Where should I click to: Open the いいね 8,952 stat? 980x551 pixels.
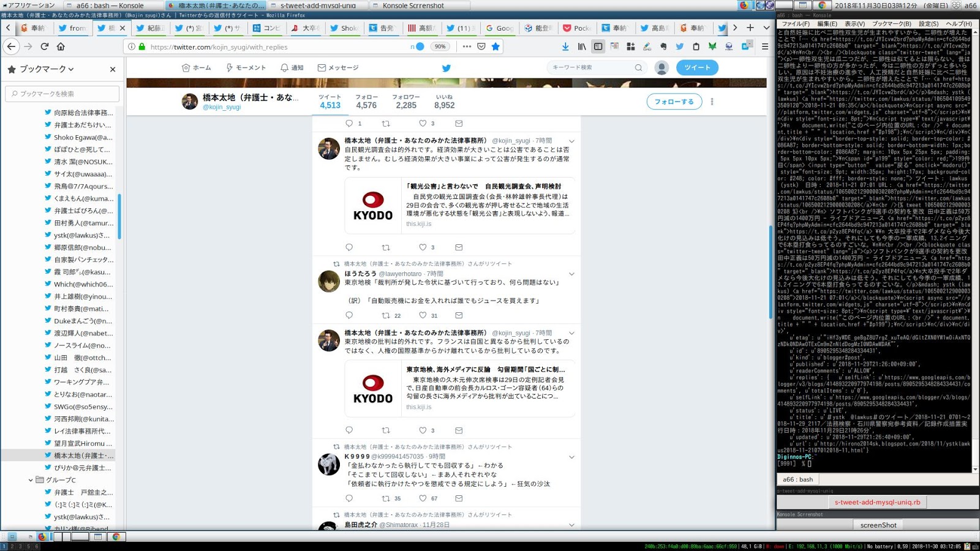tap(445, 102)
